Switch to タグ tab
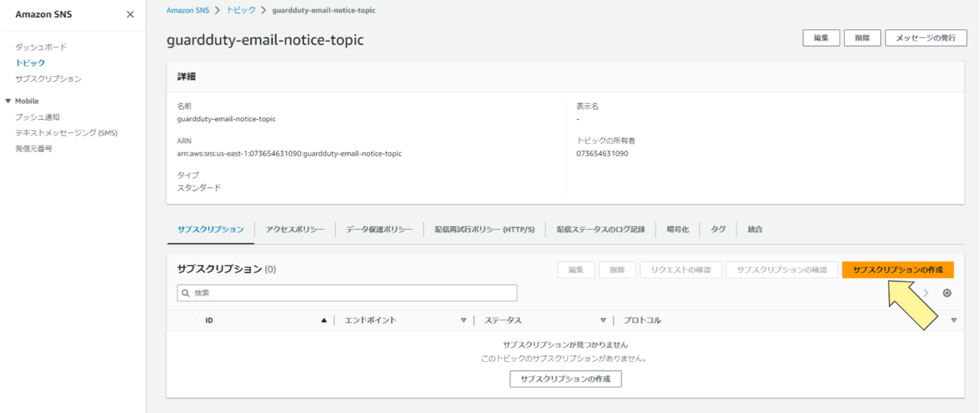This screenshot has width=980, height=413. (718, 230)
